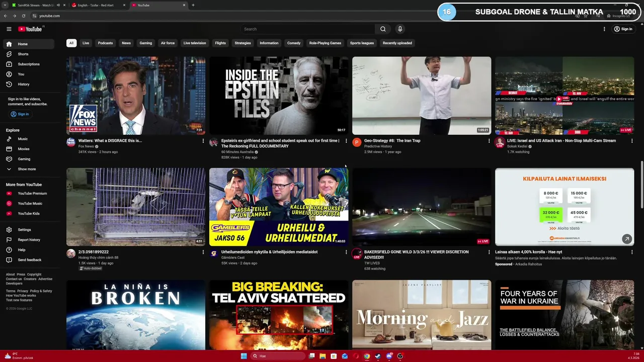The height and width of the screenshot is (362, 644).
Task: Start voice search with microphone icon
Action: point(400,29)
